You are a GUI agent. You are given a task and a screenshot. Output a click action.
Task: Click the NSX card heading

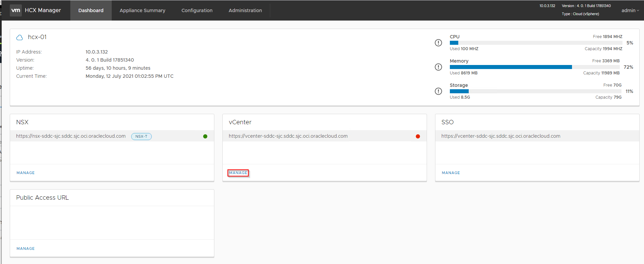point(22,122)
